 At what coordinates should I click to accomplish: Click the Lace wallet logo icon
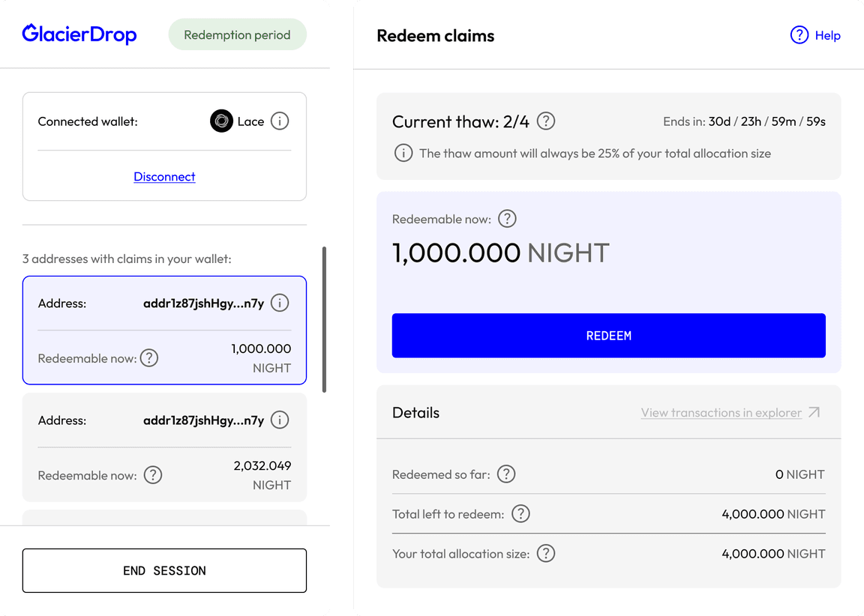tap(220, 121)
